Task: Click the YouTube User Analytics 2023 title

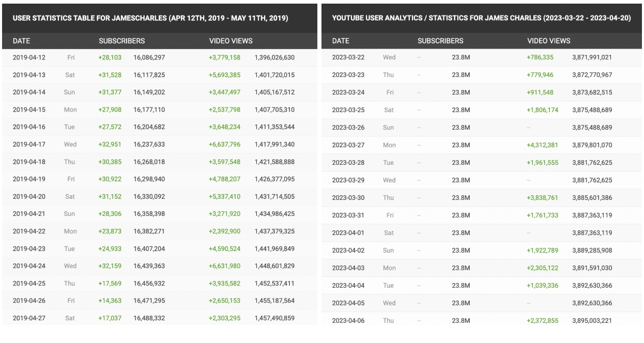Action: pyautogui.click(x=481, y=18)
